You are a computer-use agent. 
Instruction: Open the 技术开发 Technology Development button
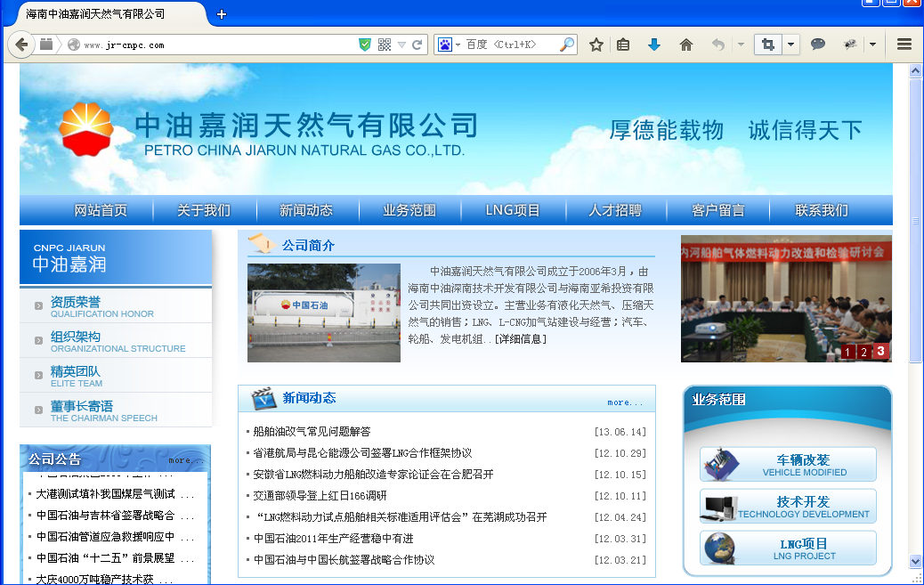pyautogui.click(x=788, y=506)
